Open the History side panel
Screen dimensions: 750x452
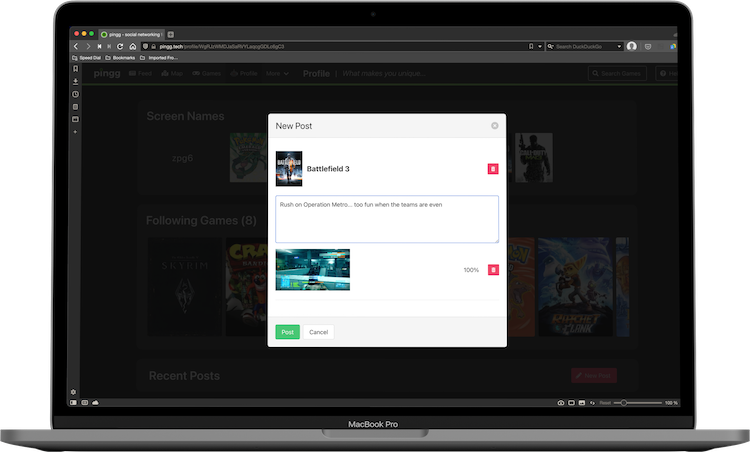[x=75, y=94]
